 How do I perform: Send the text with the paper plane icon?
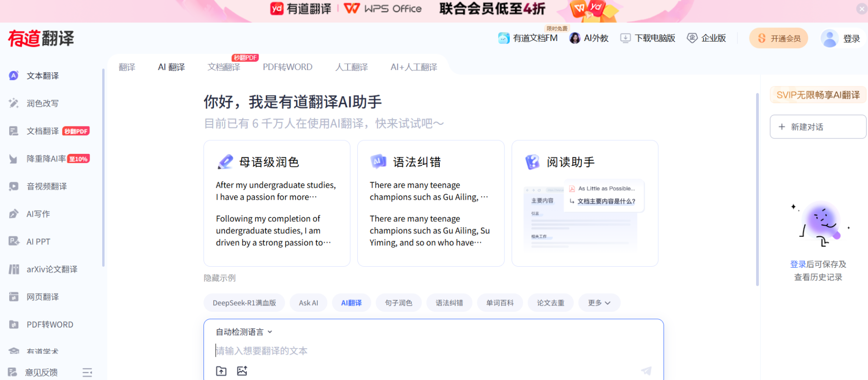(646, 370)
